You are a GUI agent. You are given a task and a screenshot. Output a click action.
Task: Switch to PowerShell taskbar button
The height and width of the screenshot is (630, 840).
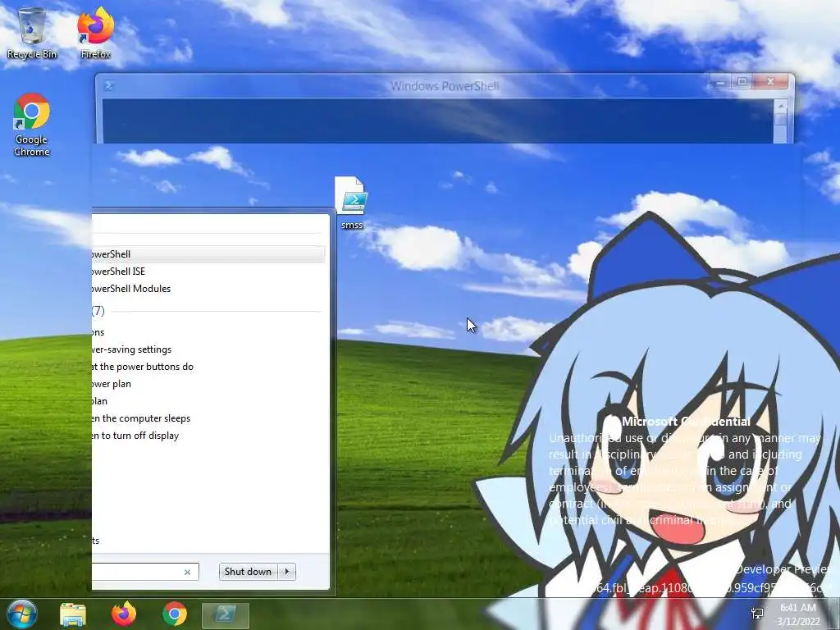225,615
